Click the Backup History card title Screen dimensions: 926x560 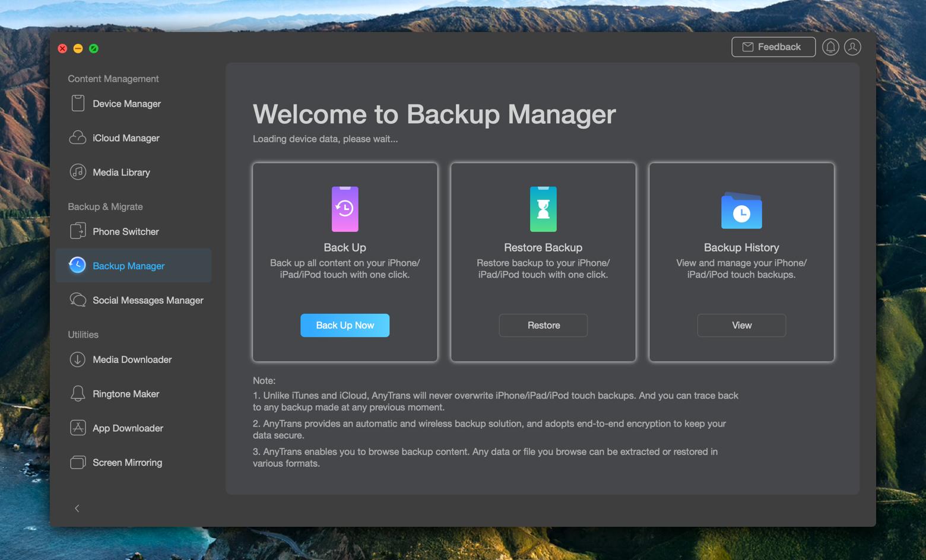(x=741, y=247)
